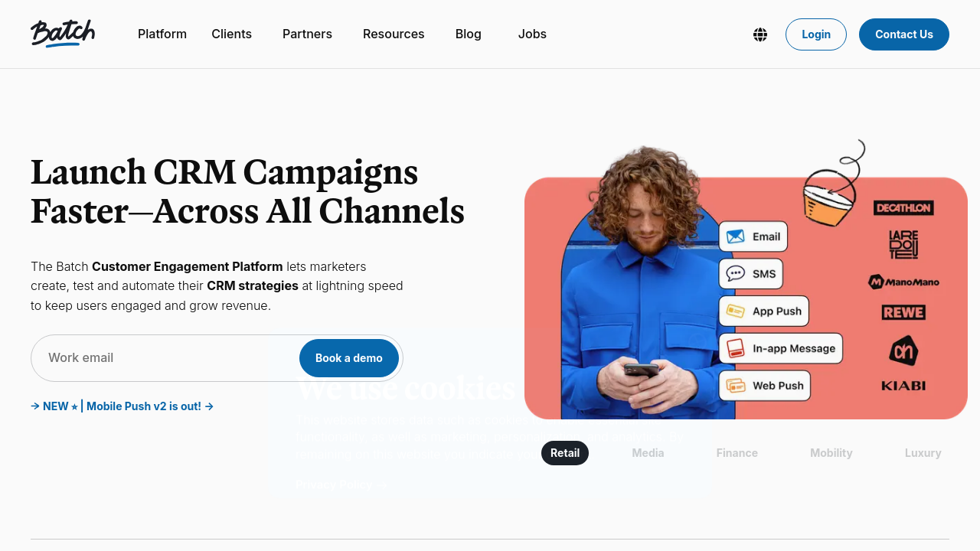
Task: Click the Email envelope icon chip
Action: pyautogui.click(x=753, y=236)
